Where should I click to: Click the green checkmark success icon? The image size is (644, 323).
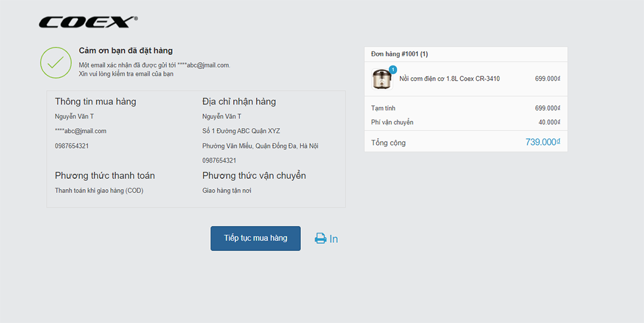[56, 63]
